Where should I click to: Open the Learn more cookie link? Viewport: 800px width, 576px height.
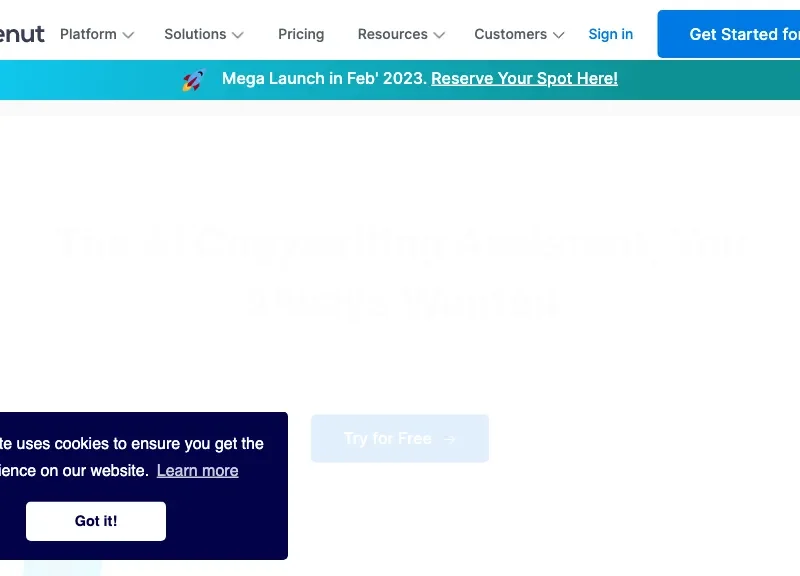(197, 470)
